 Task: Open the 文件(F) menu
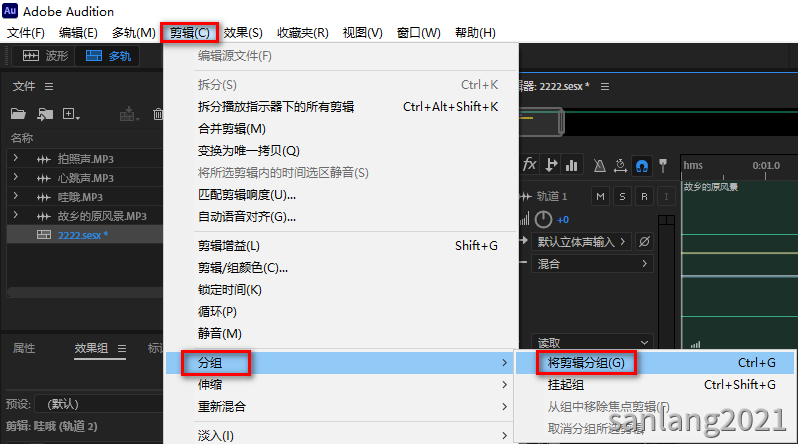tap(25, 33)
